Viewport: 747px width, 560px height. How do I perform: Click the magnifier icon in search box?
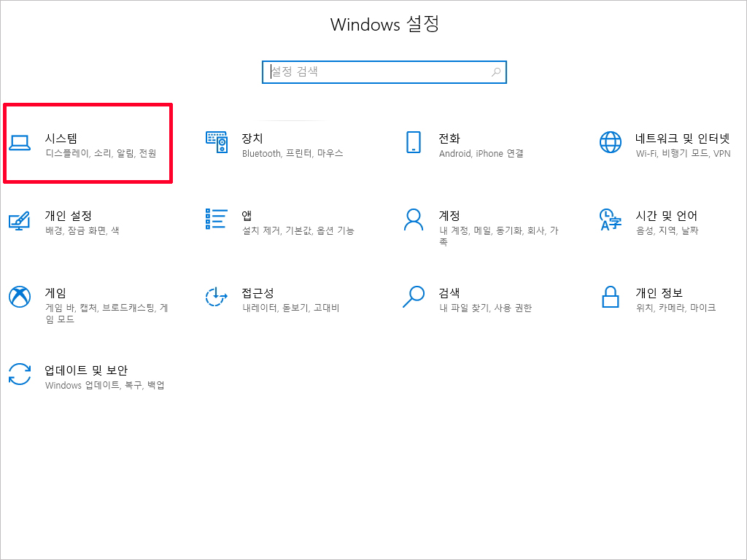[x=496, y=72]
